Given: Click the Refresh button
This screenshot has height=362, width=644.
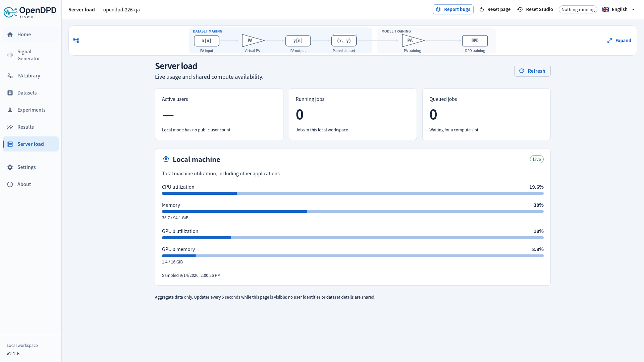Looking at the screenshot, I should click(x=532, y=71).
